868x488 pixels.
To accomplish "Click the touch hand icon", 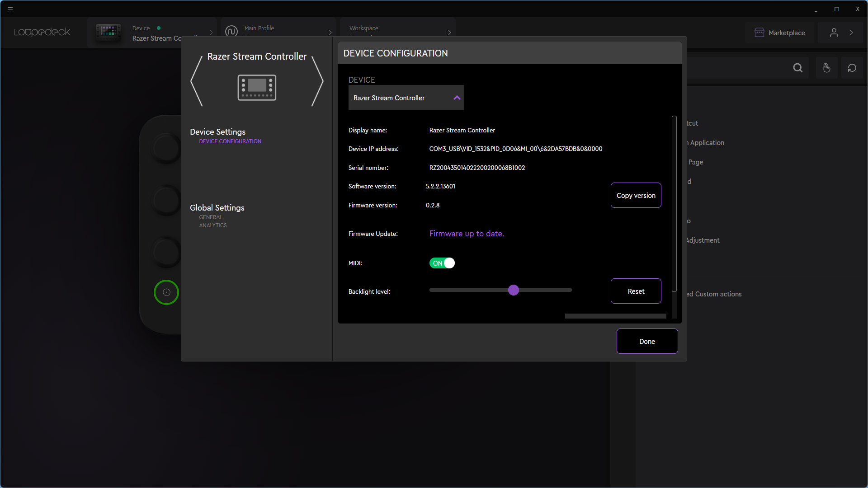I will tap(826, 68).
